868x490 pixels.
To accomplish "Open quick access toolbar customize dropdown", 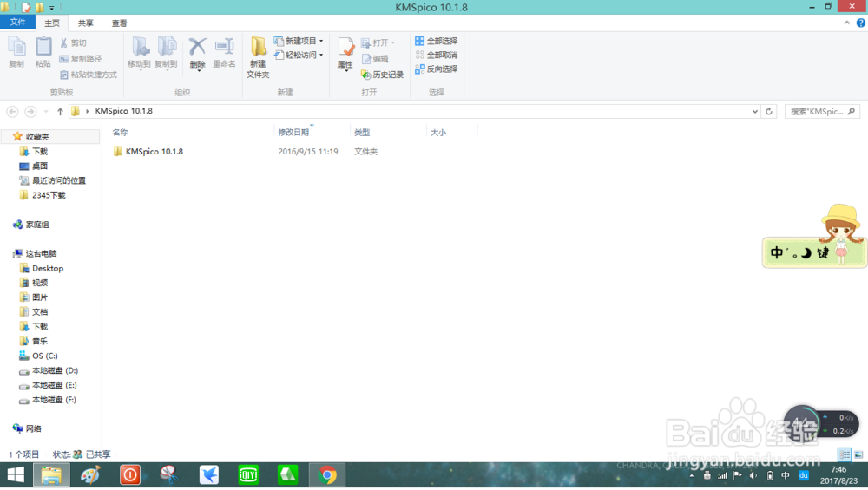I will (x=52, y=8).
